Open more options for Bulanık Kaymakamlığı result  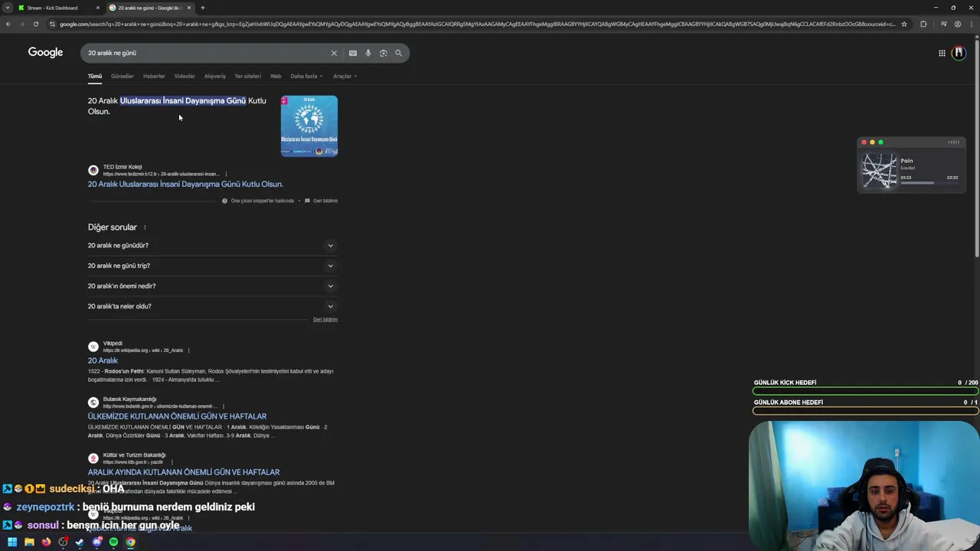tap(224, 406)
